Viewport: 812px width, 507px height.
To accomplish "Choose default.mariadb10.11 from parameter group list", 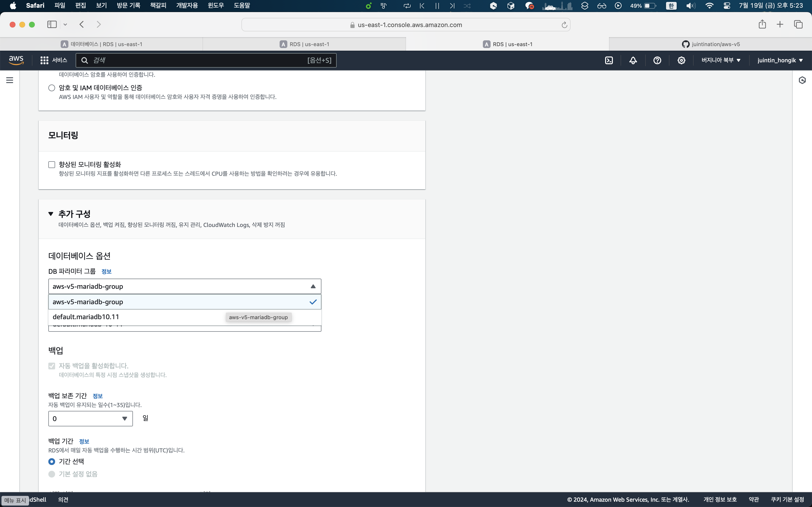I will coord(86,317).
